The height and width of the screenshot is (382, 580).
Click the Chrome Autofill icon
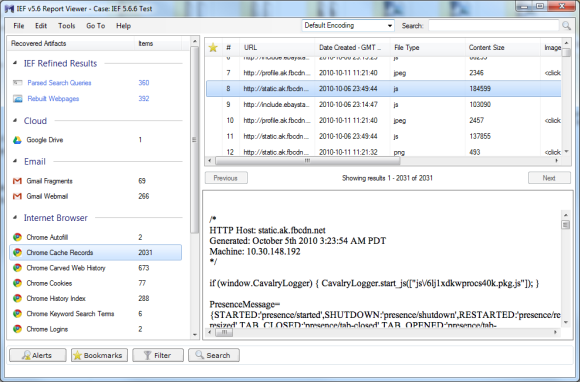tap(17, 237)
